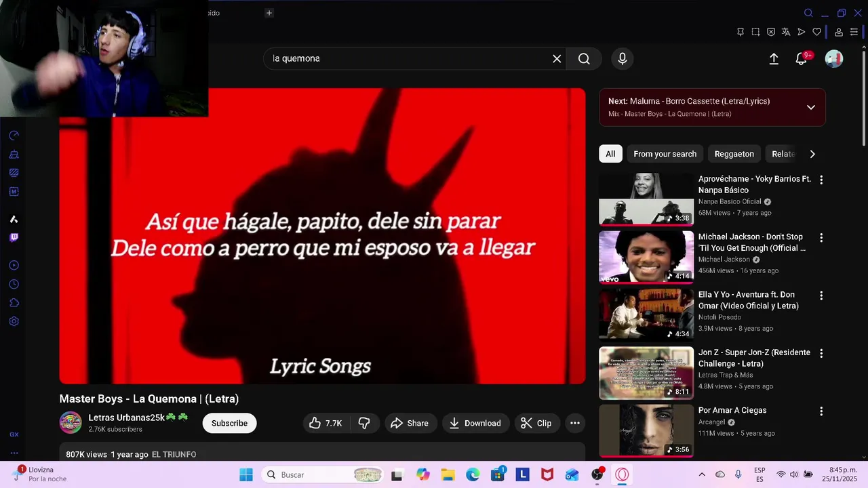Open the more actions ellipsis under video
This screenshot has width=868, height=488.
(575, 423)
